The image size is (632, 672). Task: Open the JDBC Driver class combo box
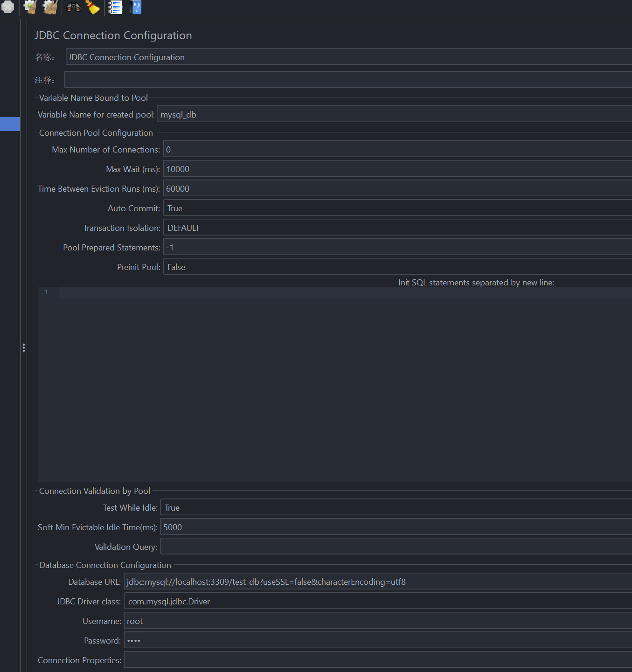378,601
